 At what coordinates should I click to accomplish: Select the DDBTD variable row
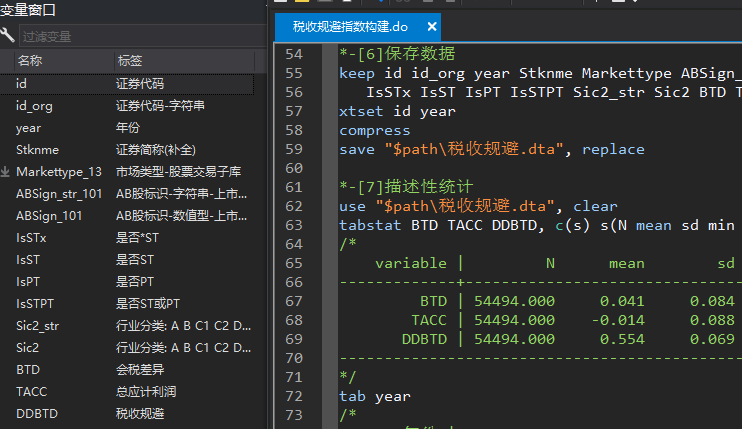pos(36,414)
